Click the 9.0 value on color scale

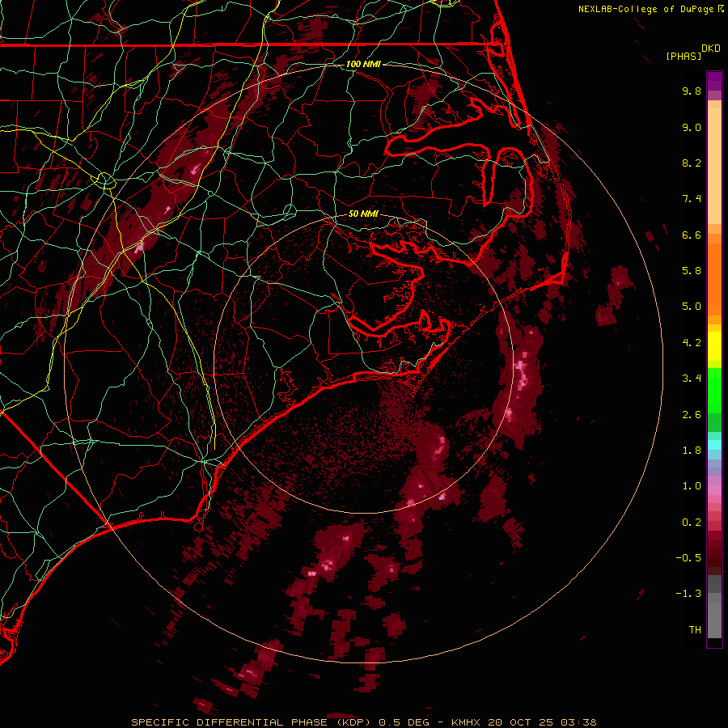(x=692, y=127)
